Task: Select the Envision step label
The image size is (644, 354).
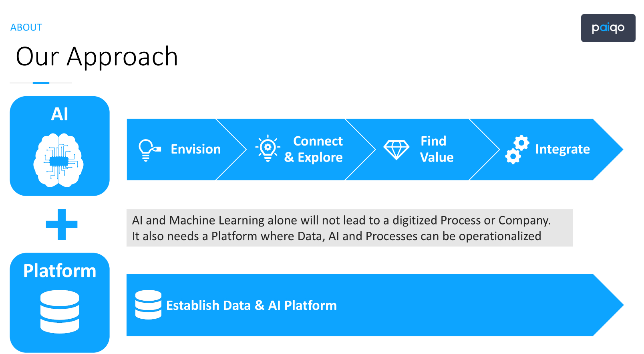Action: pyautogui.click(x=195, y=149)
